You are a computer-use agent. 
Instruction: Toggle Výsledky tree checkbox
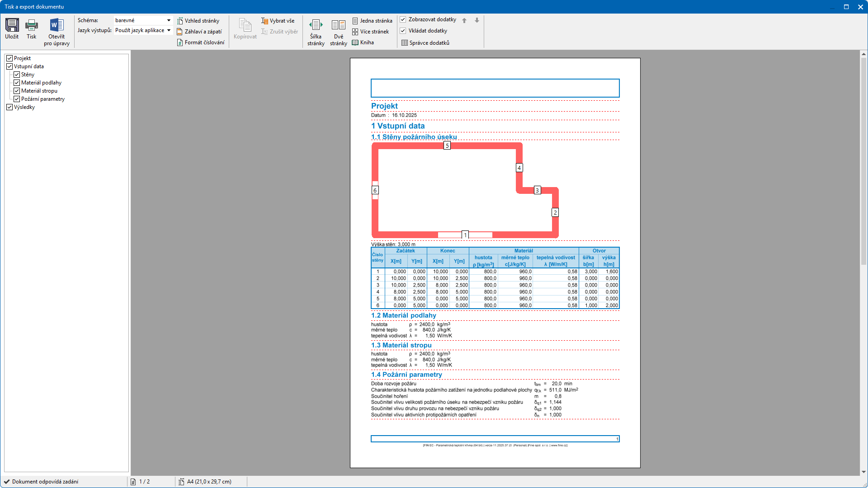click(9, 107)
